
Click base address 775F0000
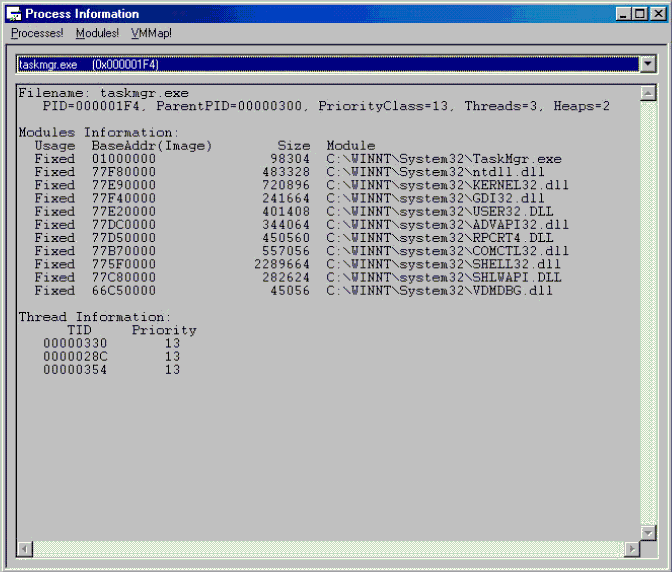tap(123, 264)
